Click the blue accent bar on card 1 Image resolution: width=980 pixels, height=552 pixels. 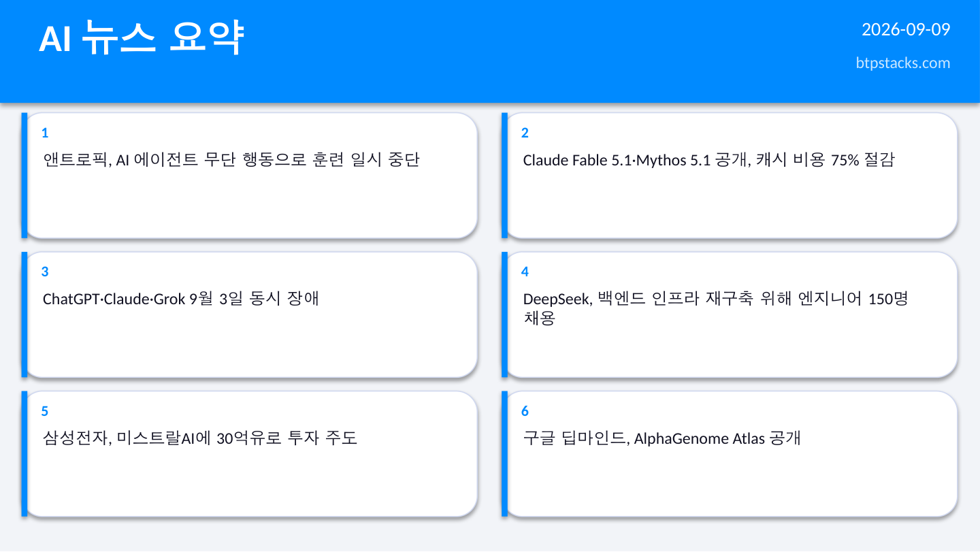pos(24,176)
